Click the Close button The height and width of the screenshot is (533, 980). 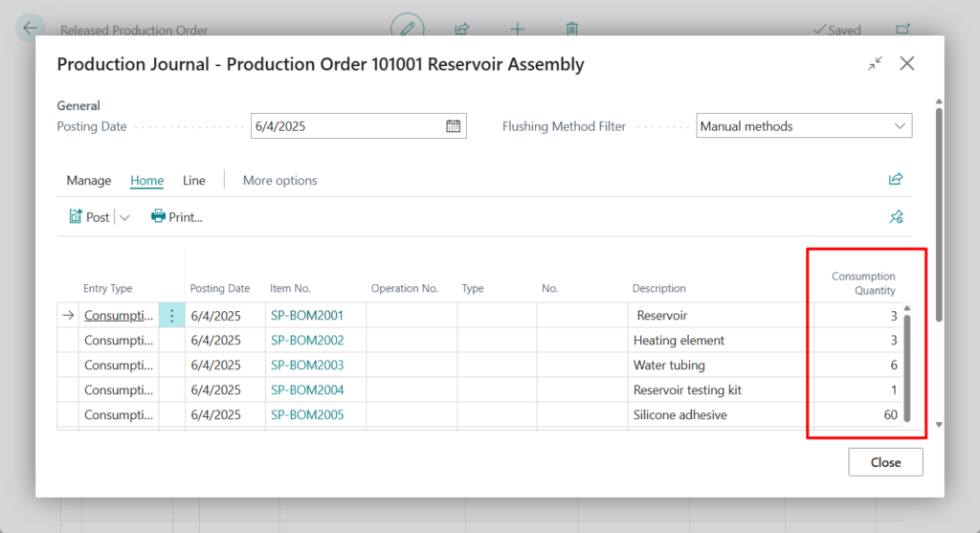pos(885,462)
